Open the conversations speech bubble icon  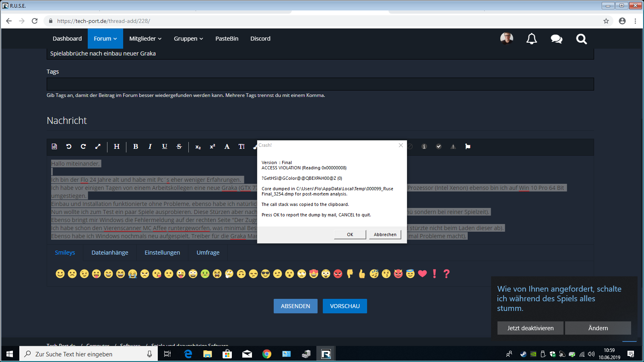[x=556, y=39]
